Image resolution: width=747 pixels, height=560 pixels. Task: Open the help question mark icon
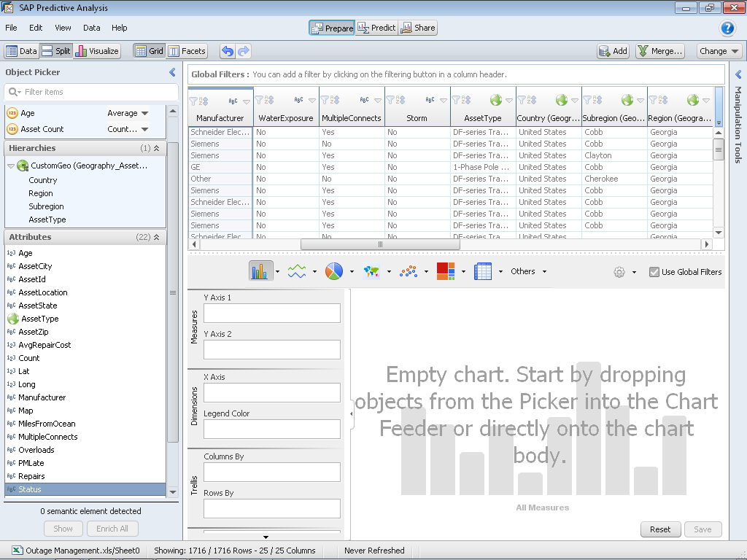[727, 28]
